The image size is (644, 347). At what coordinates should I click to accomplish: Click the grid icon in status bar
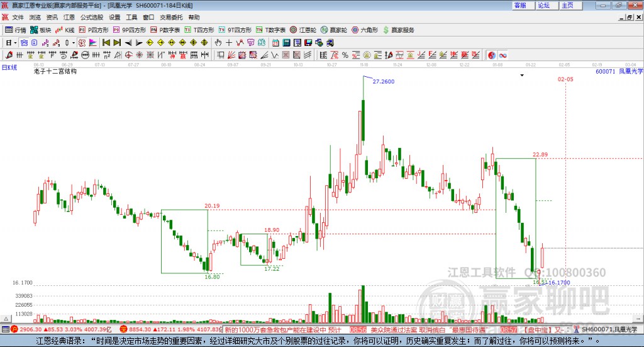[5, 329]
